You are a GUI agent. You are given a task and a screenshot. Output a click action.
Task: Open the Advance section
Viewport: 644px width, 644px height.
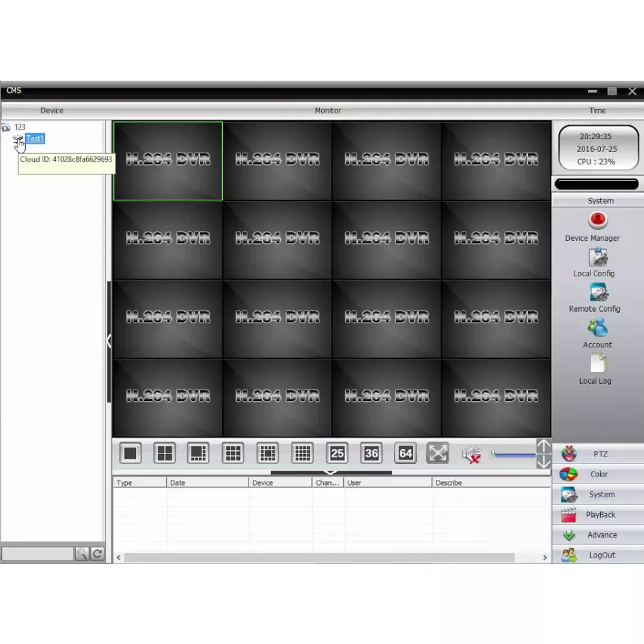(x=598, y=535)
